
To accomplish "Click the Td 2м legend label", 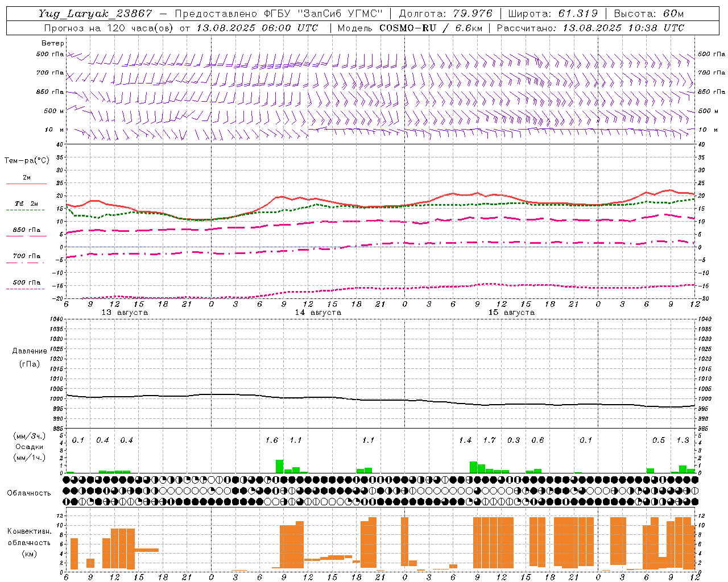I will [x=27, y=203].
